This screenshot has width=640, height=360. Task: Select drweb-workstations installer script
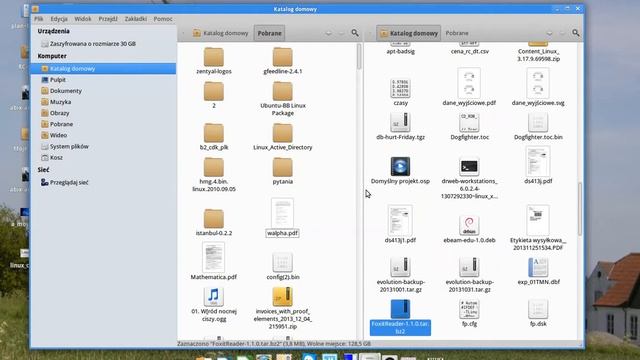tap(469, 167)
